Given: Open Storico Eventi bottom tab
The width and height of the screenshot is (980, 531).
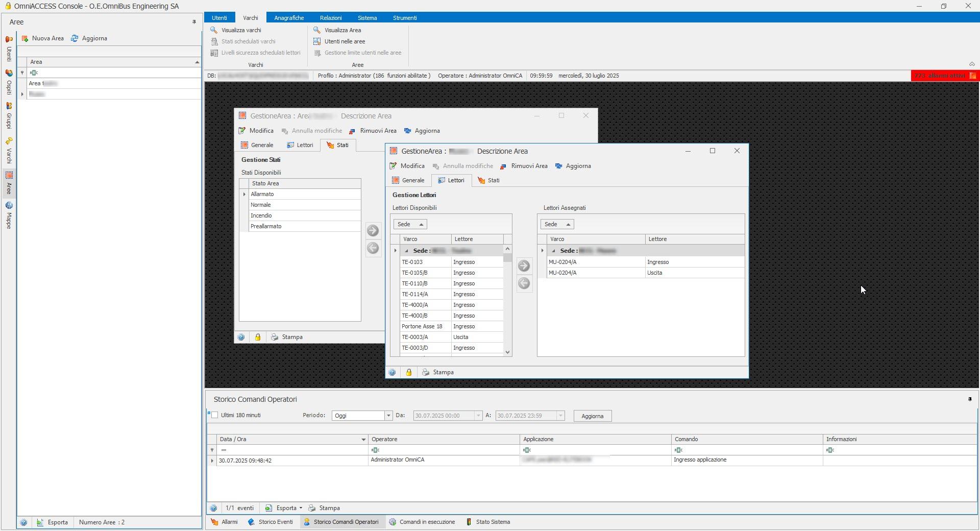Looking at the screenshot, I should (x=271, y=522).
